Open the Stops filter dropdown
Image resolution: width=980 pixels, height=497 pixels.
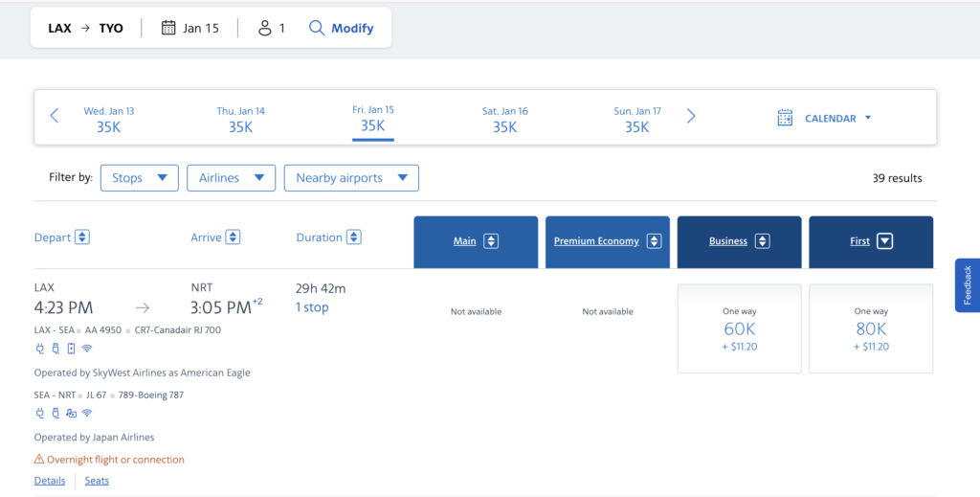click(x=140, y=178)
